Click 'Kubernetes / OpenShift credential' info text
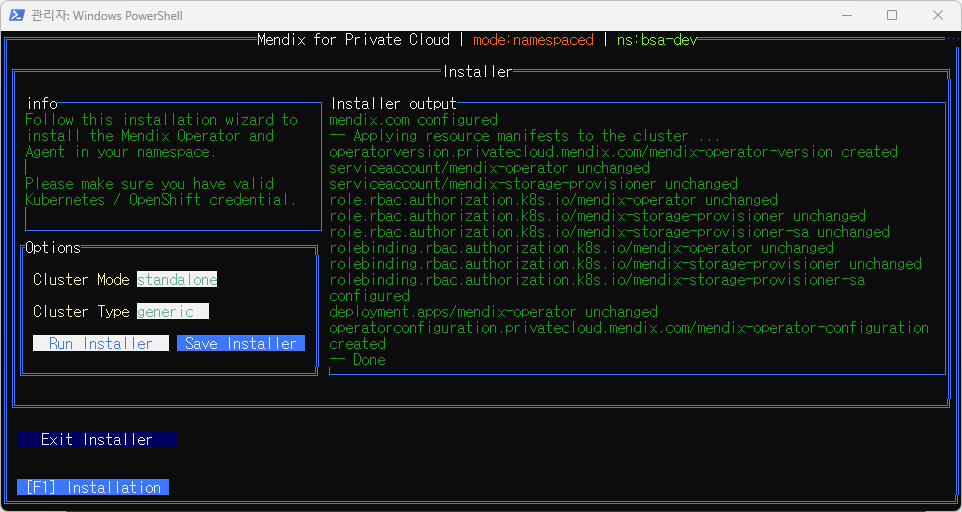This screenshot has width=962, height=512. click(x=161, y=199)
